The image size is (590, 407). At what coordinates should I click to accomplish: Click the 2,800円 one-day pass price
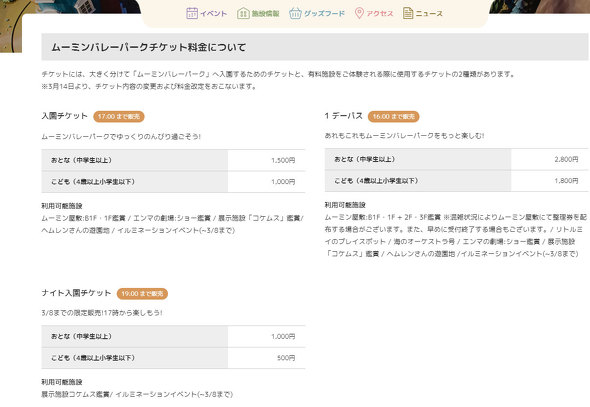pos(566,159)
